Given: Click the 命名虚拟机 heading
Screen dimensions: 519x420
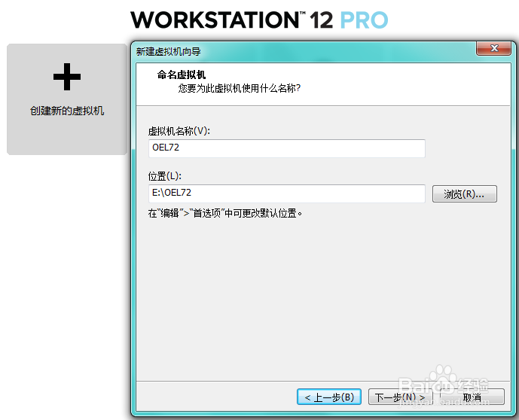Looking at the screenshot, I should [182, 75].
